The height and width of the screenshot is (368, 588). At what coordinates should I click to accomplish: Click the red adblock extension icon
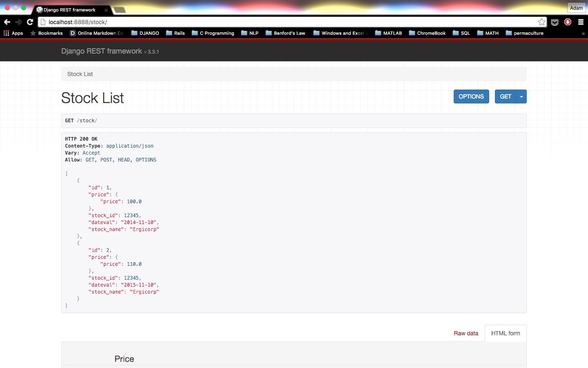click(568, 22)
